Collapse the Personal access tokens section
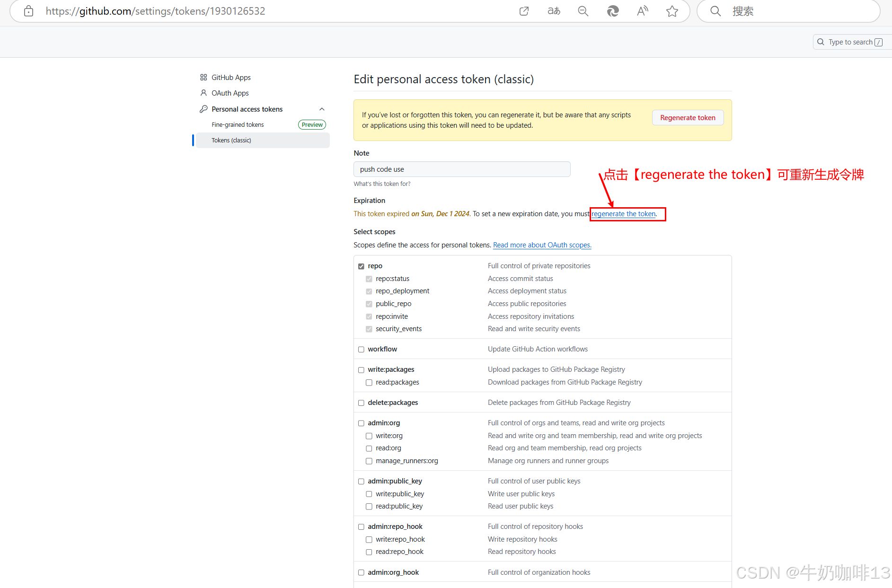This screenshot has width=892, height=588. 322,109
